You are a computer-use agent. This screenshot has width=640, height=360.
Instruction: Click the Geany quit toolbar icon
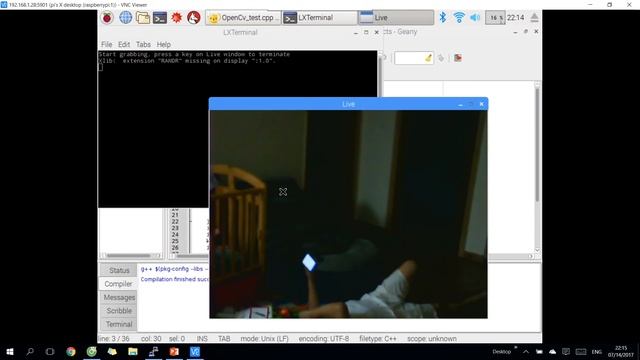pyautogui.click(x=458, y=58)
